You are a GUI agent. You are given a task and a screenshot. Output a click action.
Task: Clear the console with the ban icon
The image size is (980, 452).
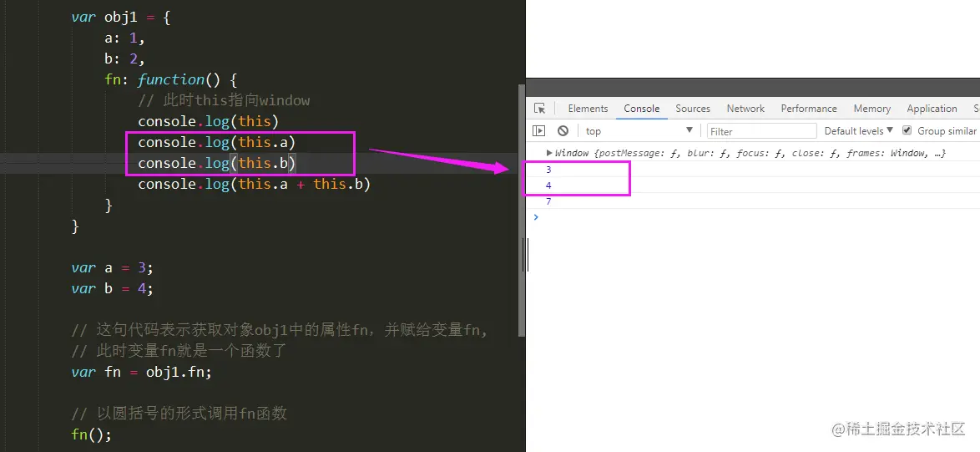pos(563,130)
